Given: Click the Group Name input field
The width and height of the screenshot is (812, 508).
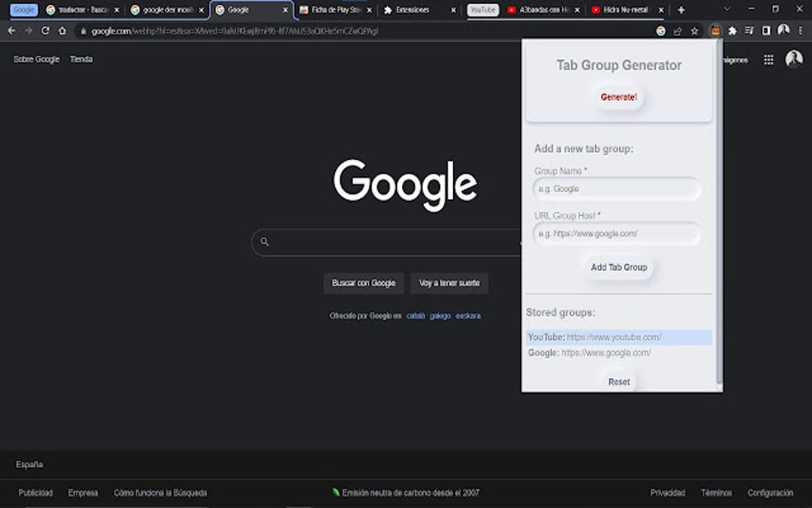Looking at the screenshot, I should coord(617,189).
